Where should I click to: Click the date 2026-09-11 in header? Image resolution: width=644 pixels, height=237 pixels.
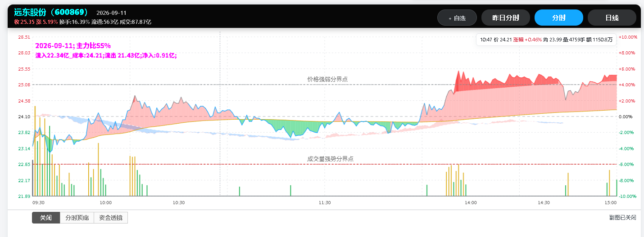(x=111, y=13)
